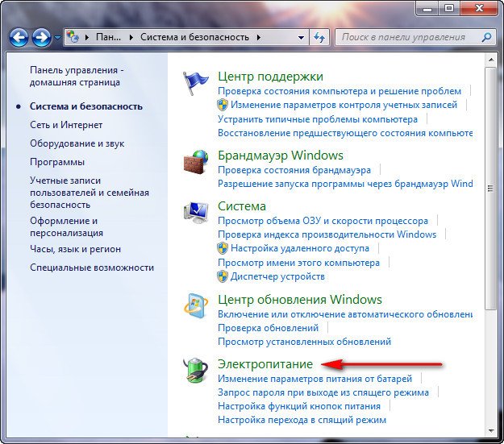Click the Control Panel icon in address bar

[73, 37]
